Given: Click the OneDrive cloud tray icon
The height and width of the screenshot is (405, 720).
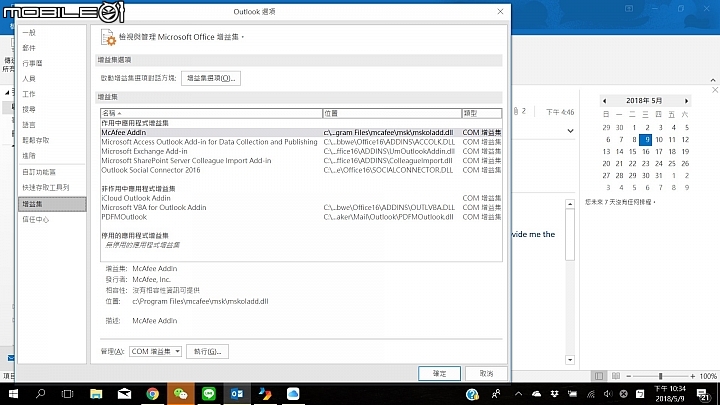Looking at the screenshot, I should 536,394.
